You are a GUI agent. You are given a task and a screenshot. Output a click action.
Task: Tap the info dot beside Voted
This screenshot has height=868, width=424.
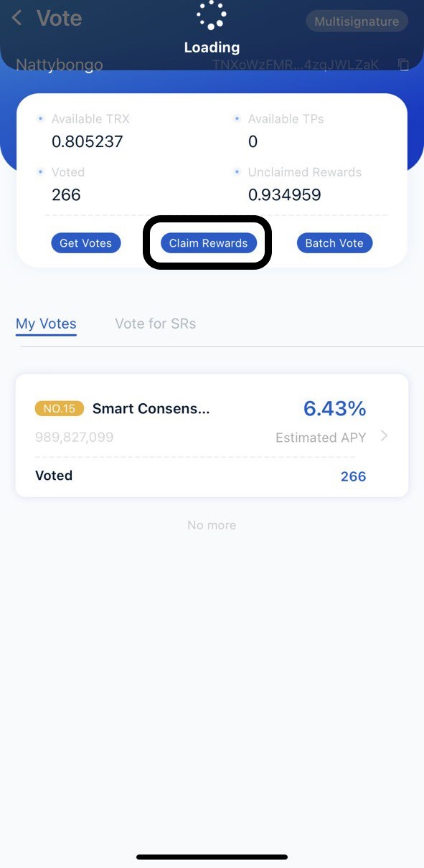pyautogui.click(x=40, y=172)
